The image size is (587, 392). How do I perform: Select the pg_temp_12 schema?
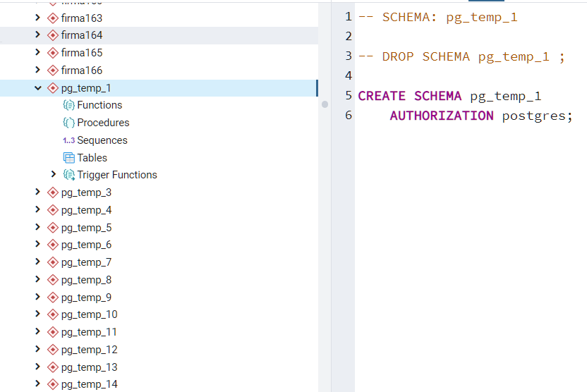tap(89, 350)
